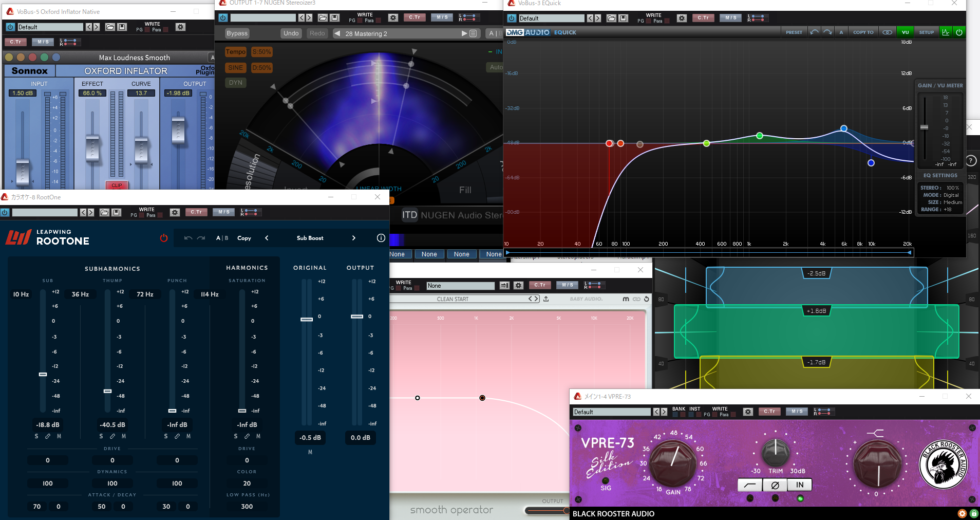Click the EQuick stereo link icon
This screenshot has width=980, height=520.
[887, 32]
